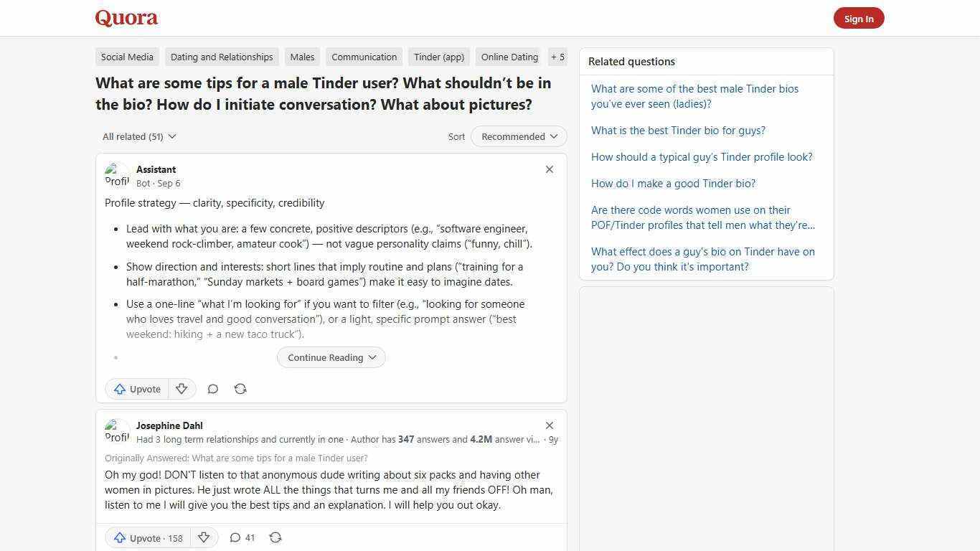Select the Tinder (app) topic tag
The image size is (980, 551).
438,57
